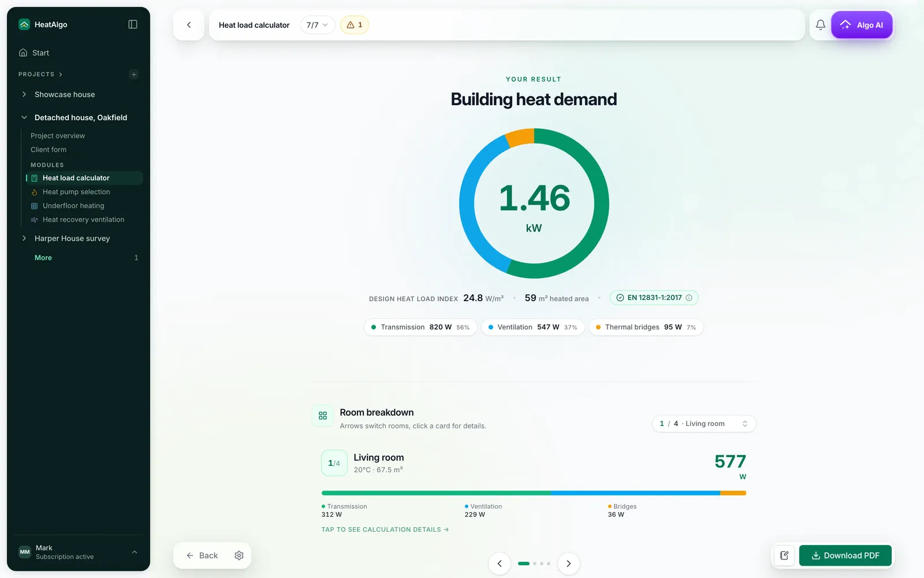This screenshot has height=578, width=924.
Task: Click the 59 m² heated area value
Action: [x=557, y=298]
